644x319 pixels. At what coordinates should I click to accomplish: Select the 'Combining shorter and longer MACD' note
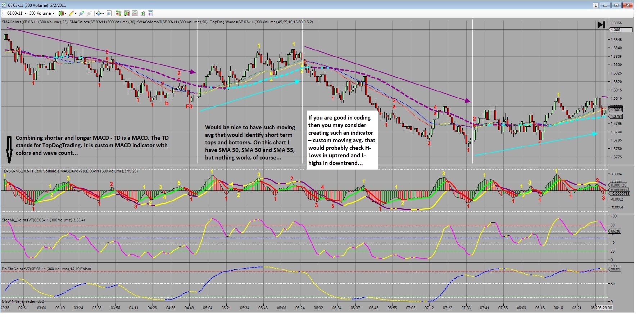pos(92,145)
